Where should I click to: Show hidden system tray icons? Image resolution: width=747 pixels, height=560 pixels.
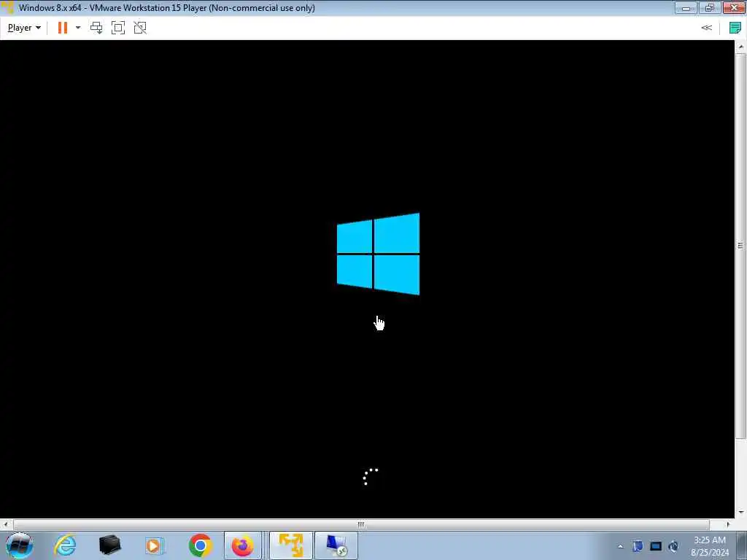tap(620, 547)
